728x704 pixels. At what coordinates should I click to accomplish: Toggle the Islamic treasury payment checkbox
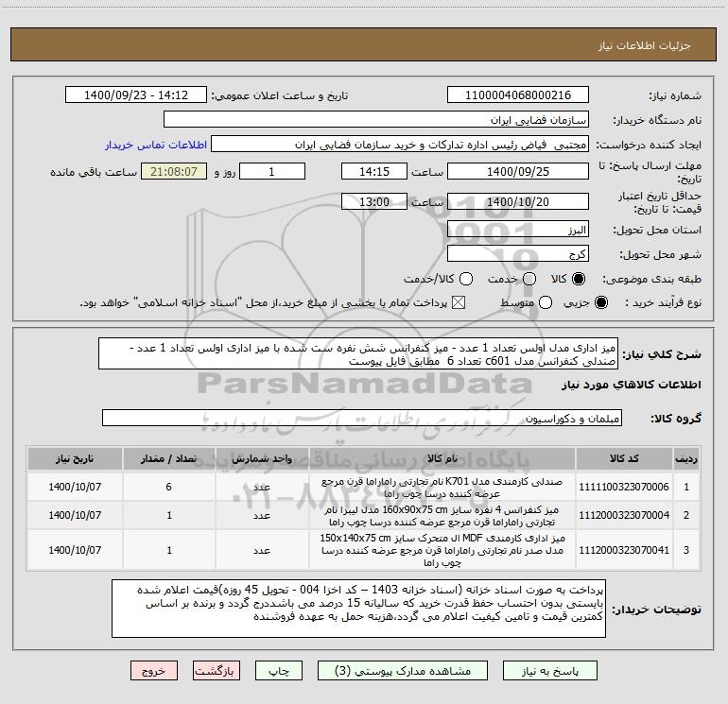click(459, 302)
